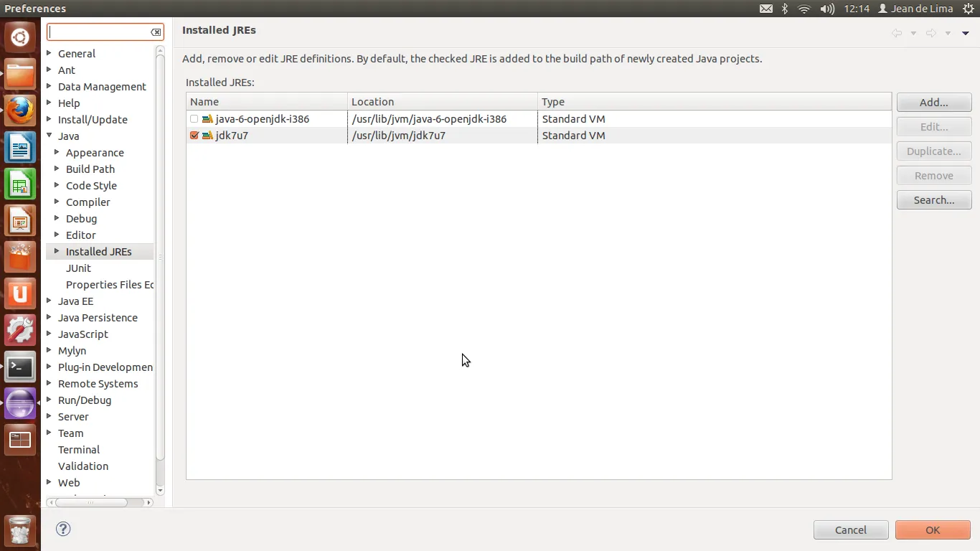
Task: Focus the preferences filter text field
Action: tap(99, 32)
